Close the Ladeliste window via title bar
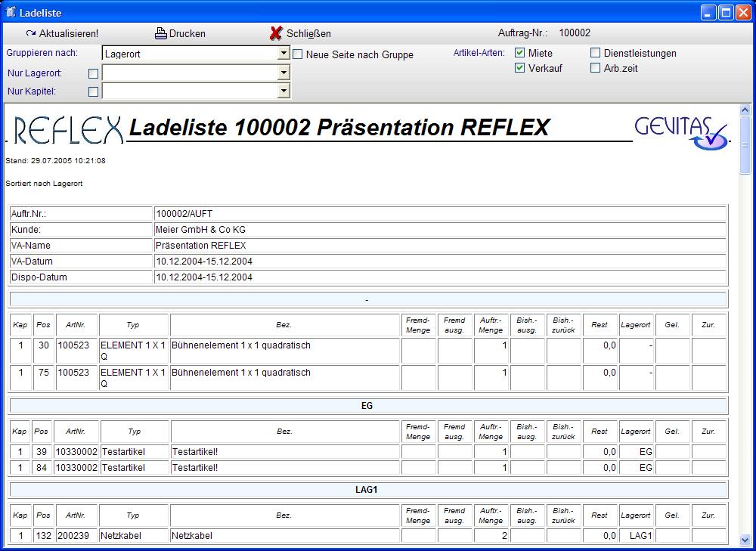 pos(743,13)
